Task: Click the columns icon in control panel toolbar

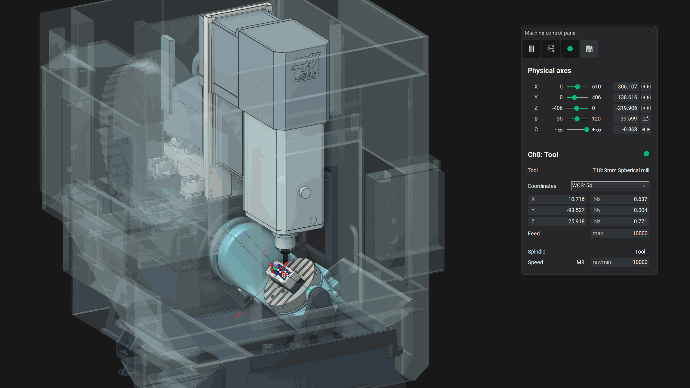Action: pos(532,49)
